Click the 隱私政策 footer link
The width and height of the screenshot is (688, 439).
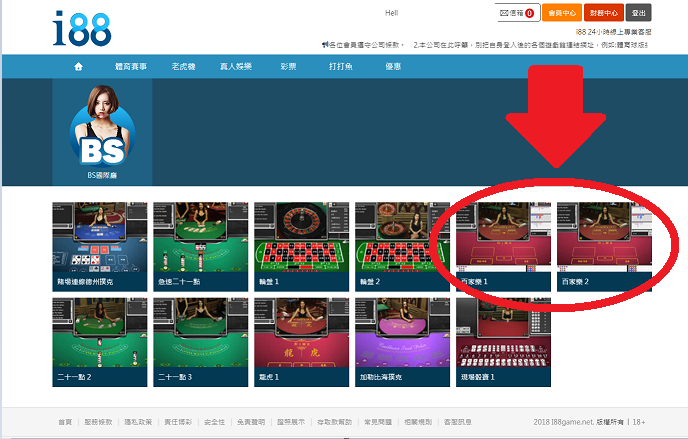click(x=138, y=423)
